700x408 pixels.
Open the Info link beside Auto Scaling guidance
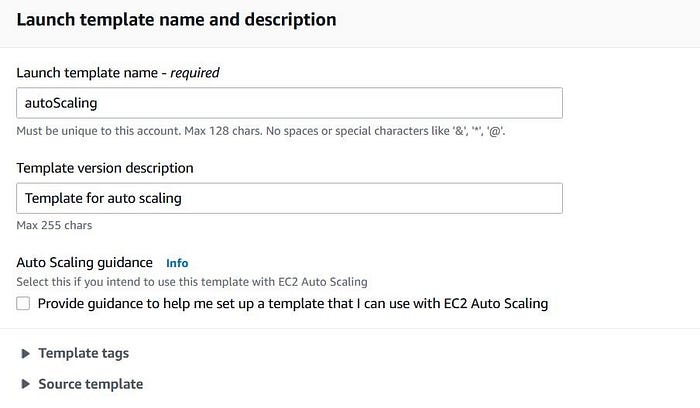[177, 263]
